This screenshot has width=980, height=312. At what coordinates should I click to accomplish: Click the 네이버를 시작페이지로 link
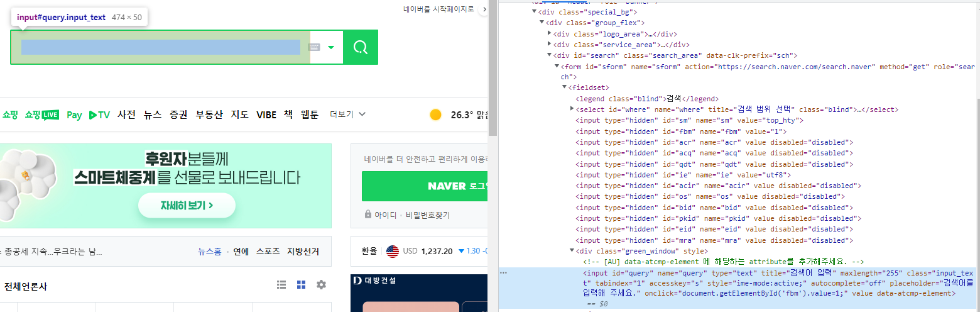pyautogui.click(x=438, y=9)
